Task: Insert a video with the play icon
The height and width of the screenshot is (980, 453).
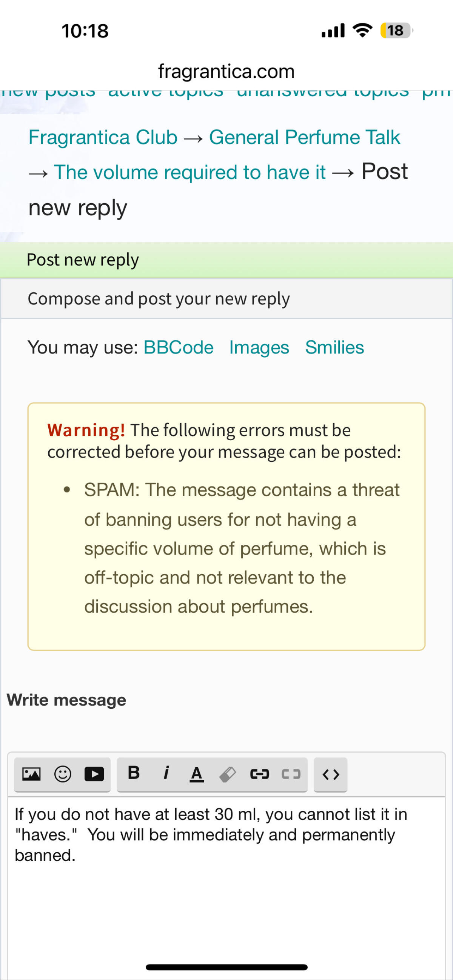Action: pyautogui.click(x=94, y=774)
